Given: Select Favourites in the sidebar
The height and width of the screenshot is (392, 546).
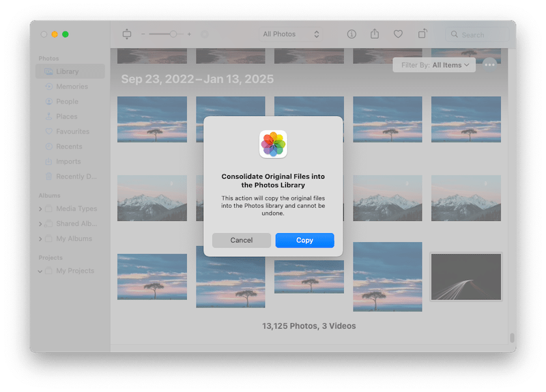Looking at the screenshot, I should [72, 132].
